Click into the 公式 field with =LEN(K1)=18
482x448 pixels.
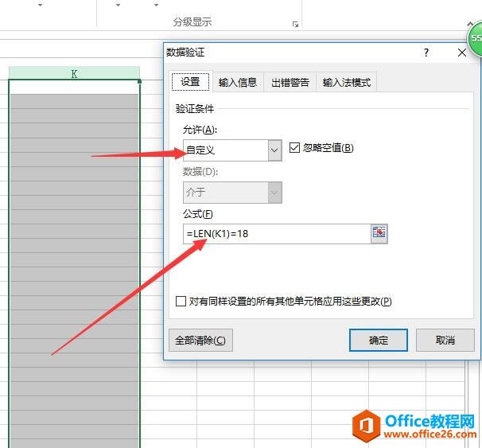pyautogui.click(x=277, y=234)
